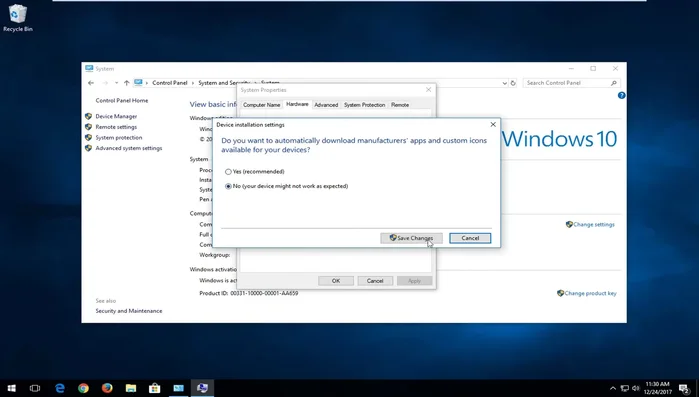Open Advanced system settings link
This screenshot has height=397, width=699.
[129, 148]
